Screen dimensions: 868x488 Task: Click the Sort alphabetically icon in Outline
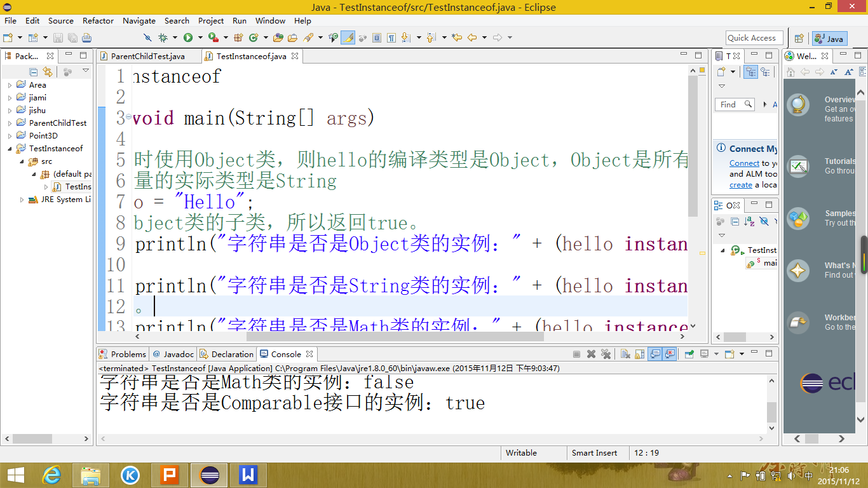[749, 221]
